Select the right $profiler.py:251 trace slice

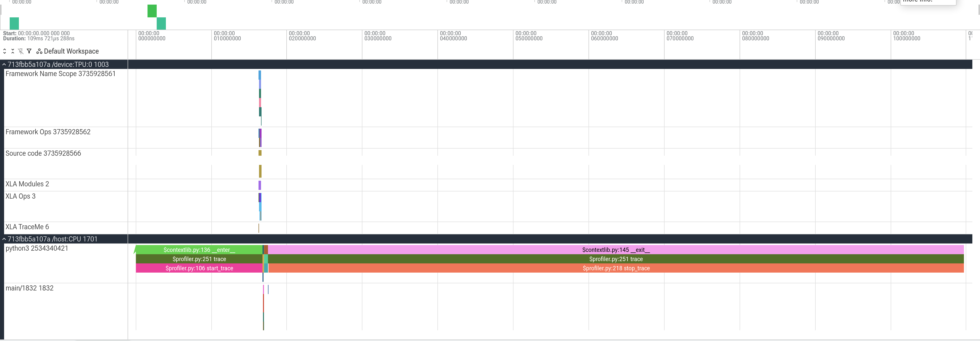[616, 259]
